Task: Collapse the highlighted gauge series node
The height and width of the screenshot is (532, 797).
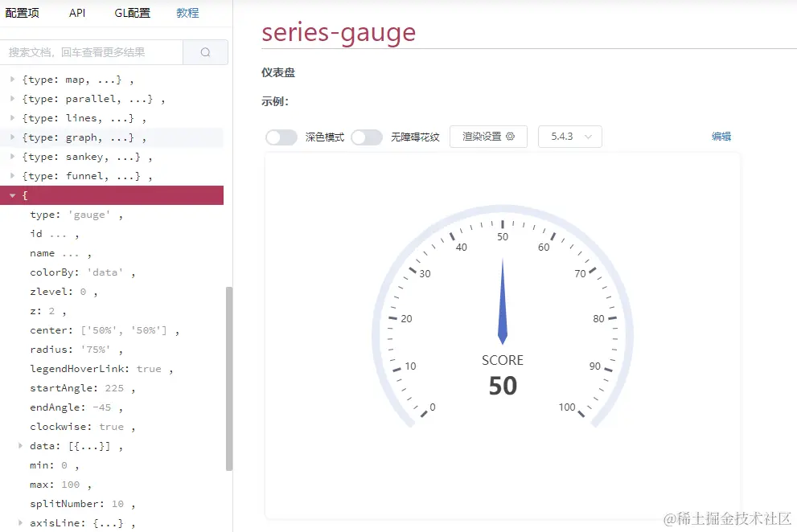Action: pyautogui.click(x=12, y=195)
